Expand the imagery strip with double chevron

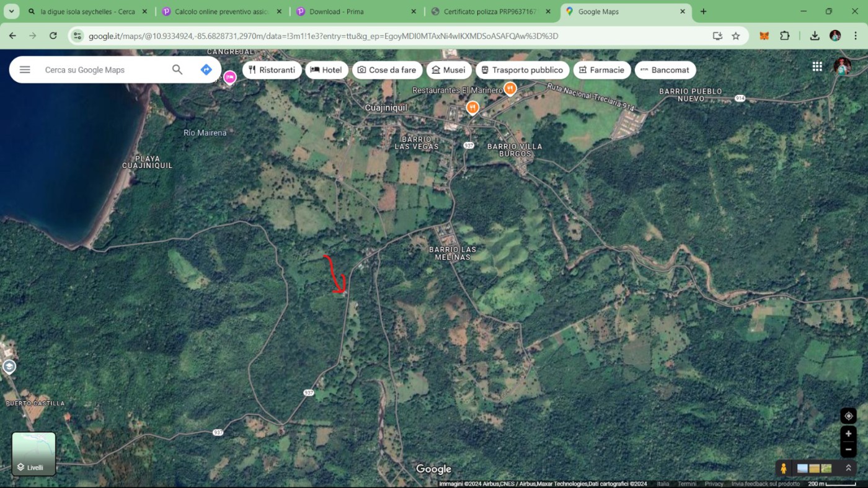tap(848, 468)
